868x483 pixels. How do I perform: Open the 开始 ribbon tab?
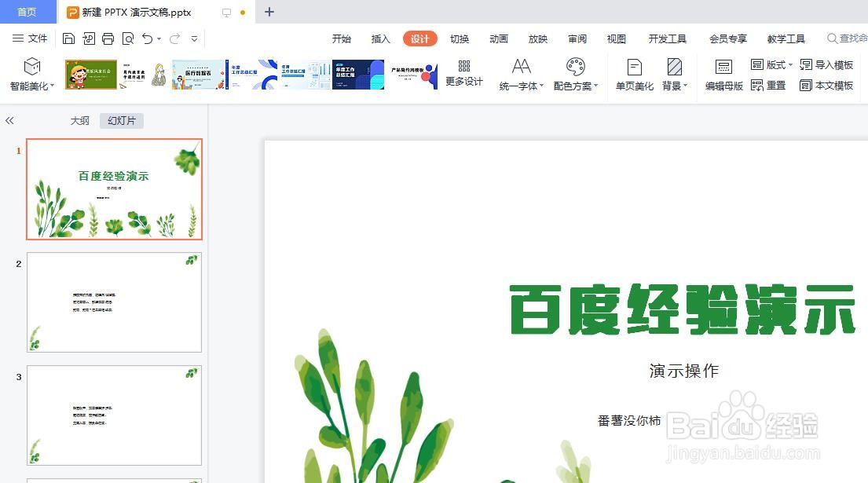pyautogui.click(x=342, y=38)
